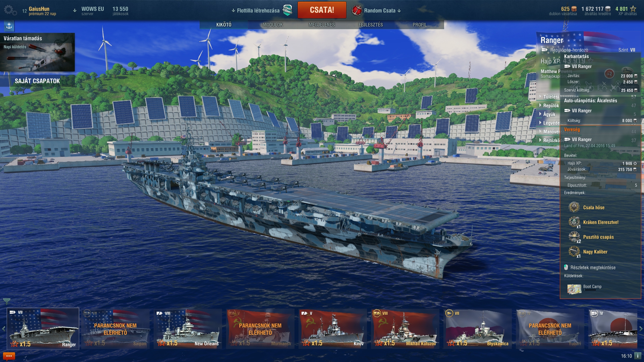Click the info icon beside clock
Screen dimensions: 644x362
coord(638,356)
